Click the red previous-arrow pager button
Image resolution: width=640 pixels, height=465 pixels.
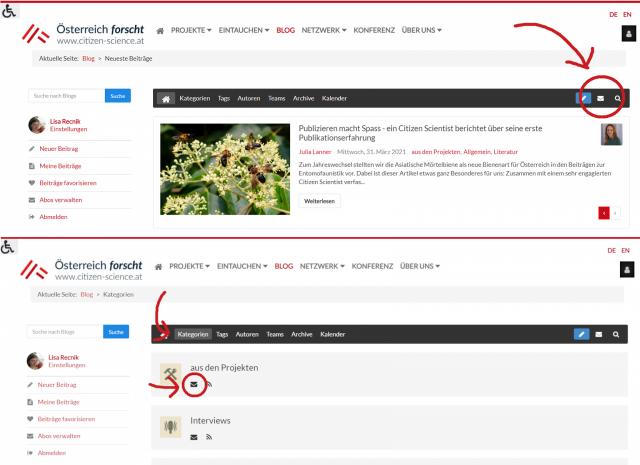[604, 213]
